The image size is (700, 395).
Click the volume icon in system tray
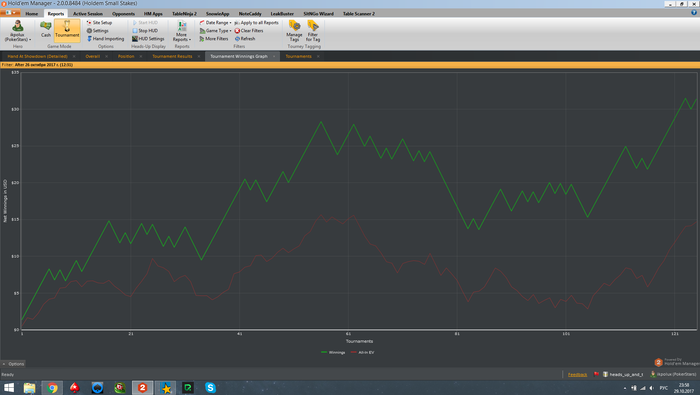coord(651,388)
